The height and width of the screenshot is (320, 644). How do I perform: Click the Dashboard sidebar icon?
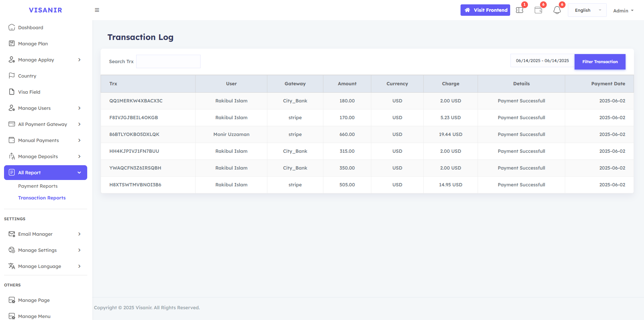click(x=12, y=27)
